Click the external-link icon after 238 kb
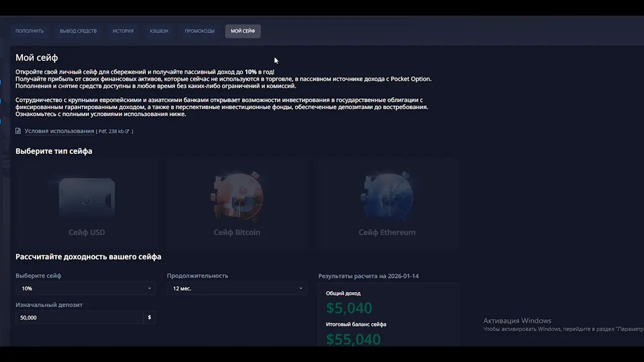 click(x=127, y=132)
